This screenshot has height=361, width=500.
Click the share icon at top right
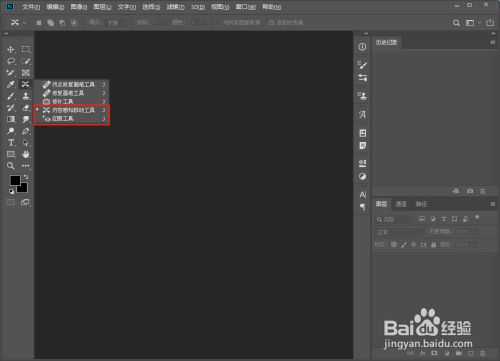(490, 23)
